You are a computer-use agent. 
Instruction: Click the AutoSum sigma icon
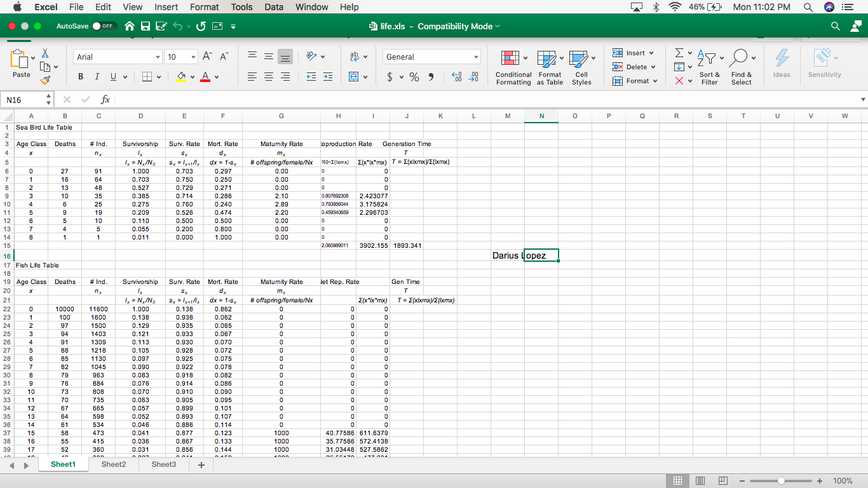(x=679, y=53)
